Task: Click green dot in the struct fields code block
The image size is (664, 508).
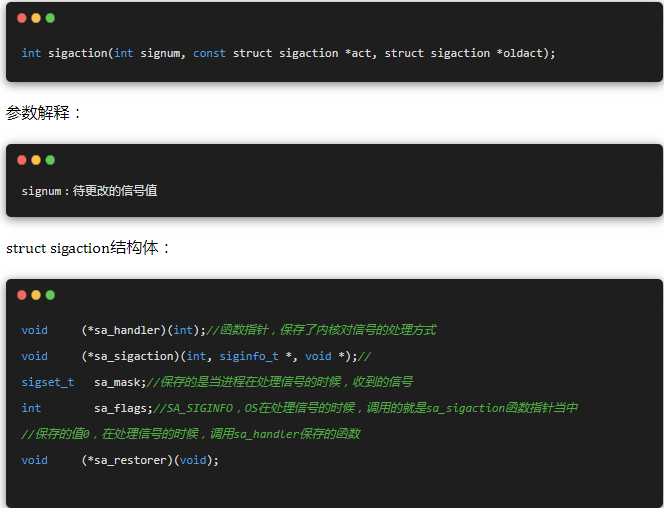Action: click(50, 295)
